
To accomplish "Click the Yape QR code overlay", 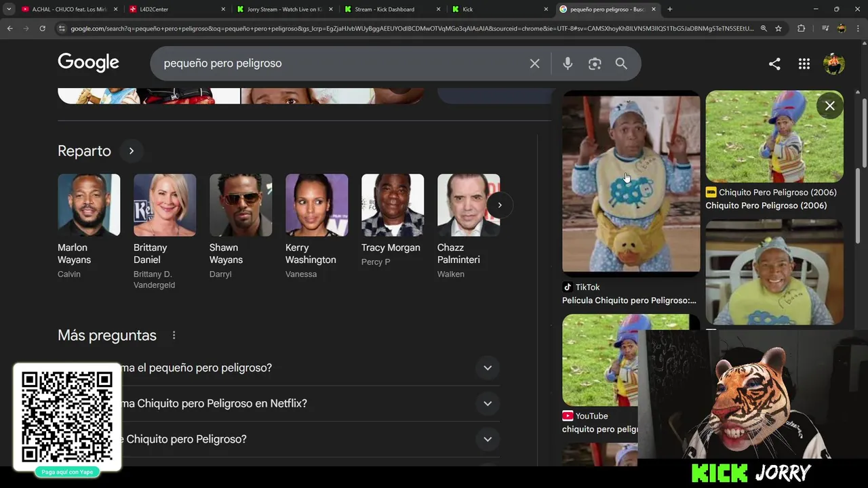I will [67, 418].
